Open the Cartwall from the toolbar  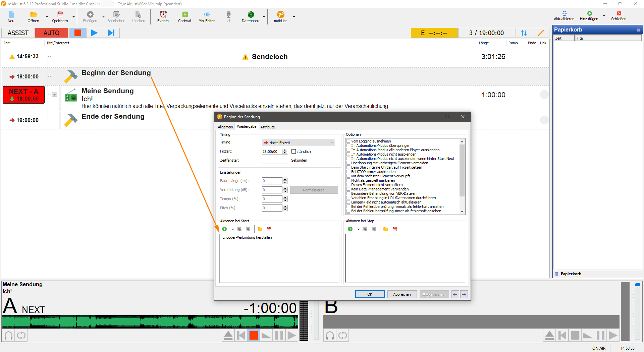[184, 16]
